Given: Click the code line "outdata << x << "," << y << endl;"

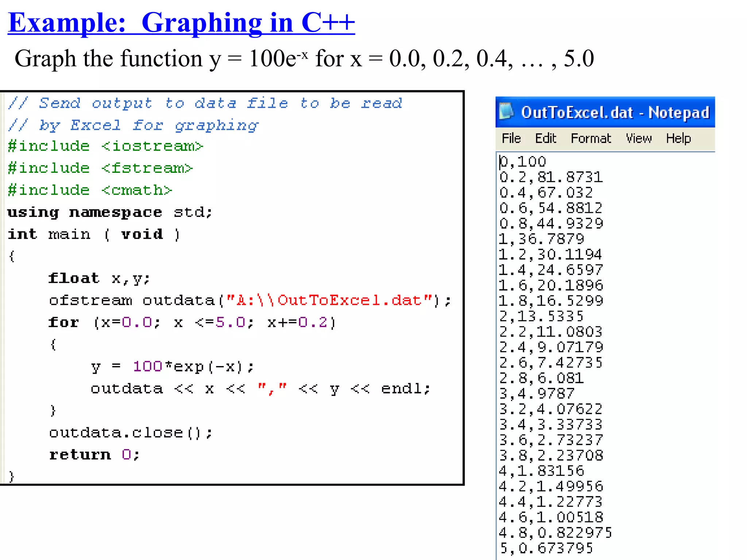Looking at the screenshot, I should pyautogui.click(x=261, y=389).
